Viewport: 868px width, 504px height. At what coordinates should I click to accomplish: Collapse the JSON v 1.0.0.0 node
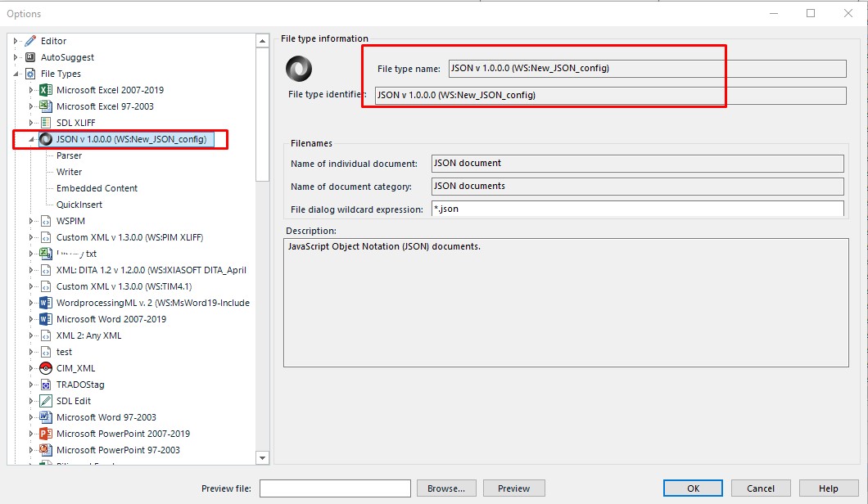pos(31,139)
